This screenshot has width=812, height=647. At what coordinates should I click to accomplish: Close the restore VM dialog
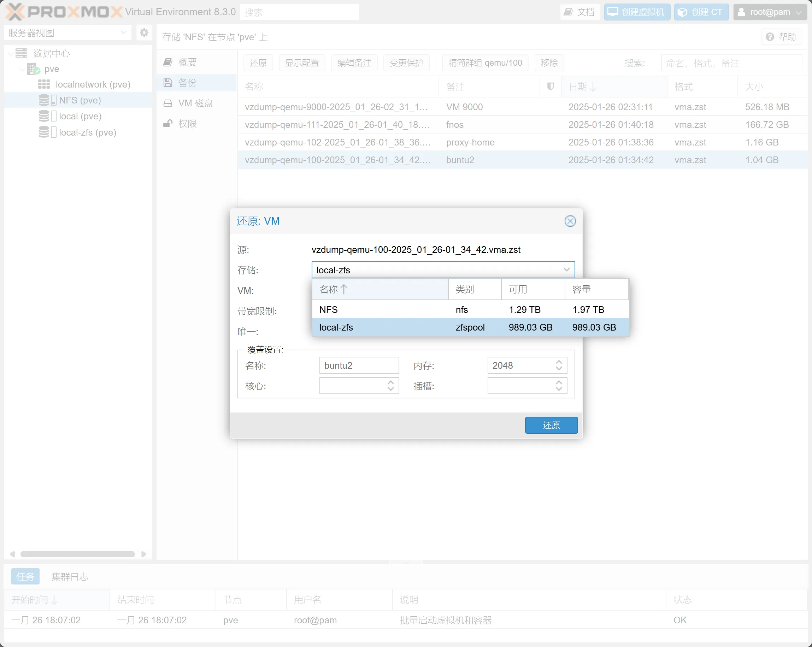[570, 221]
